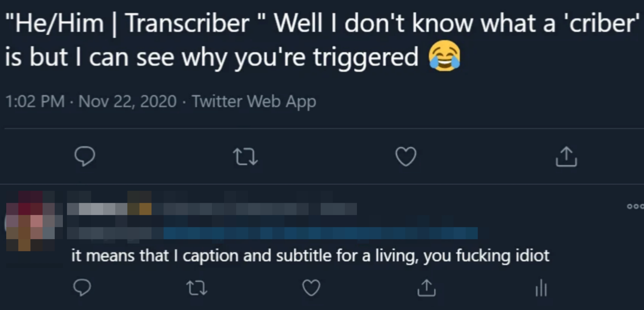This screenshot has height=310, width=644.
Task: View analytics for the bottom reply
Action: [x=541, y=289]
